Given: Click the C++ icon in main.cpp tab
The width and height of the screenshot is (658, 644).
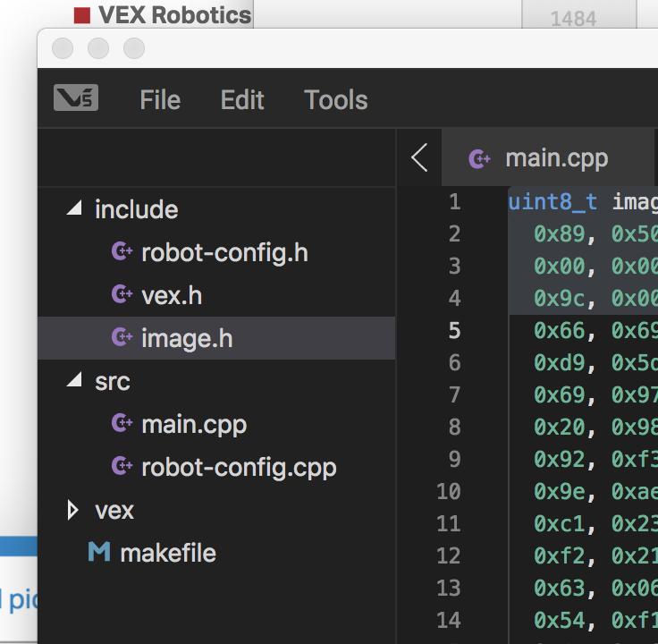Looking at the screenshot, I should click(x=480, y=159).
